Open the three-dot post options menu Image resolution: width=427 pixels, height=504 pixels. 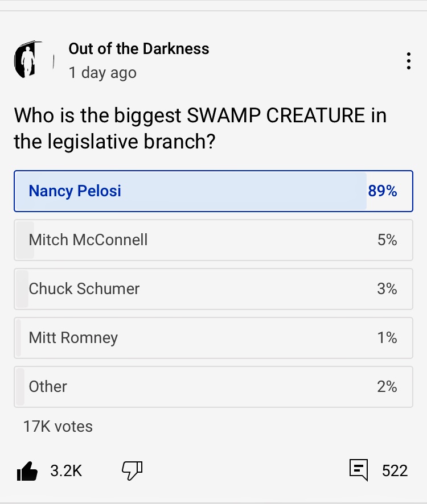[x=408, y=61]
